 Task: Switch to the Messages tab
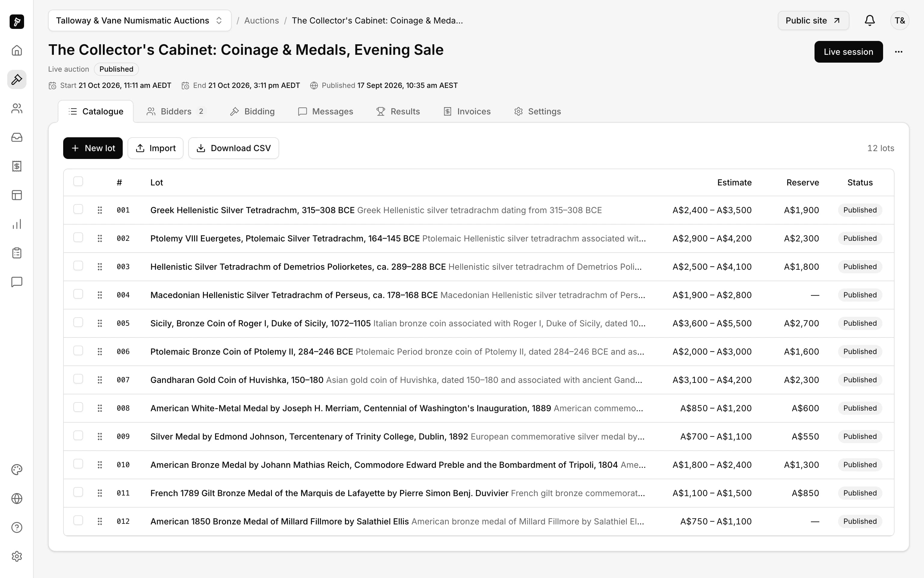point(326,112)
